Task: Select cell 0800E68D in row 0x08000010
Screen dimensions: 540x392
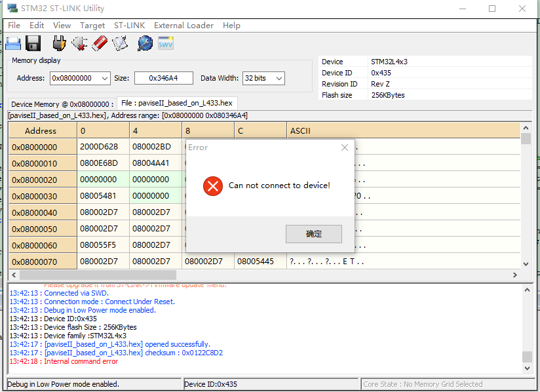Action: (x=103, y=163)
